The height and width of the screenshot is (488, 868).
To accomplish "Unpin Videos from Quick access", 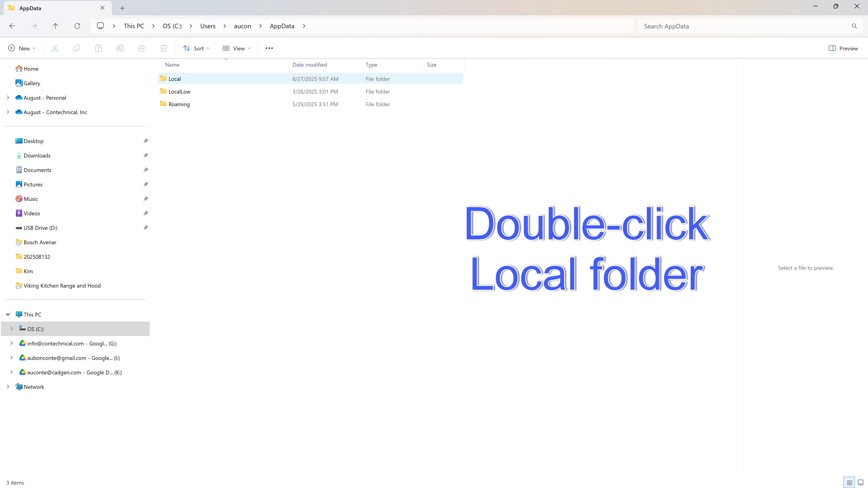I will coord(146,213).
